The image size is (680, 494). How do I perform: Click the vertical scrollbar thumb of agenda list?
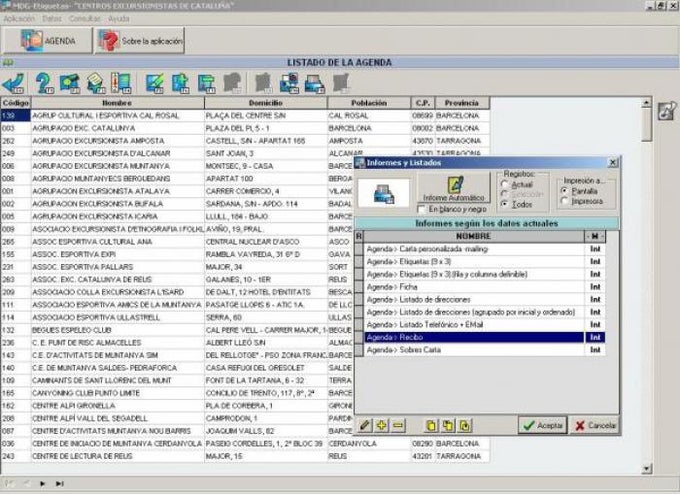646,124
